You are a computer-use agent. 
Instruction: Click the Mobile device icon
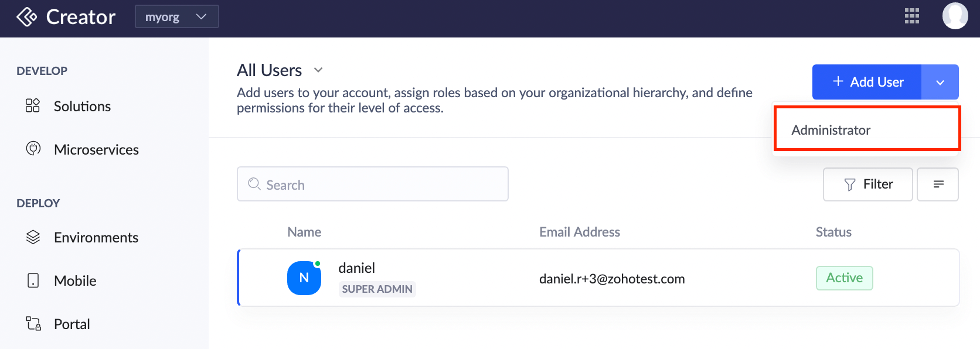(x=33, y=280)
